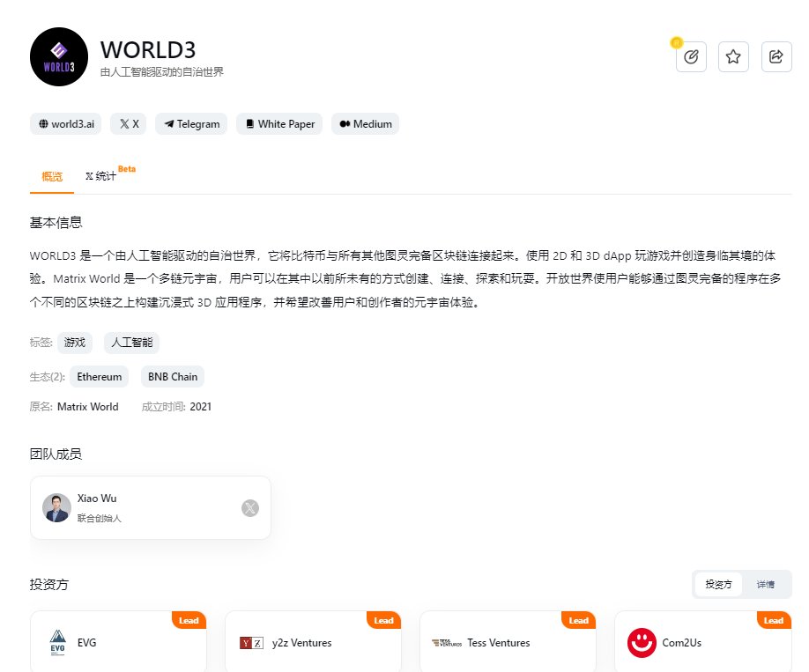
Task: Click the Lead badge on Com2Us card
Action: 774,620
